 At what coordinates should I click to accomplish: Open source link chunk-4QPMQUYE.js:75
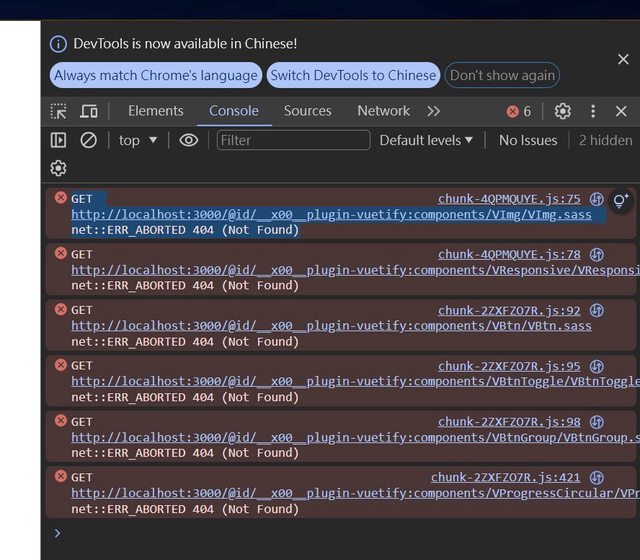[509, 199]
